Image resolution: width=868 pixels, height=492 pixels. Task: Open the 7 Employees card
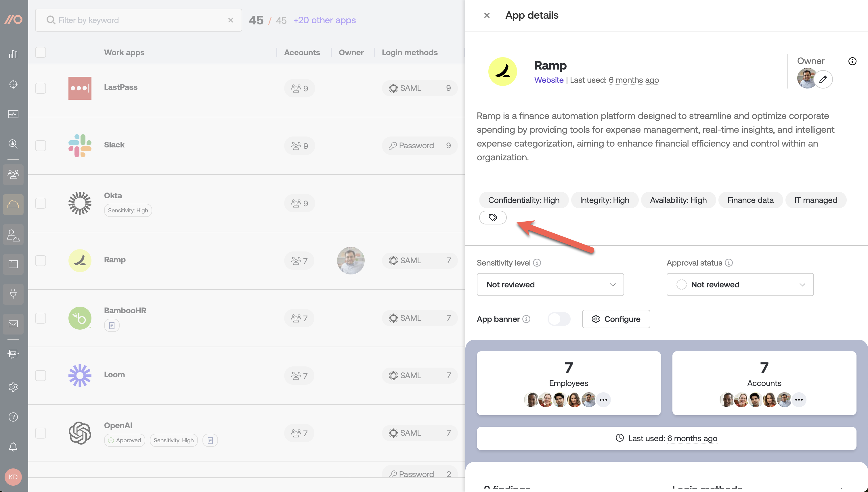coord(568,383)
